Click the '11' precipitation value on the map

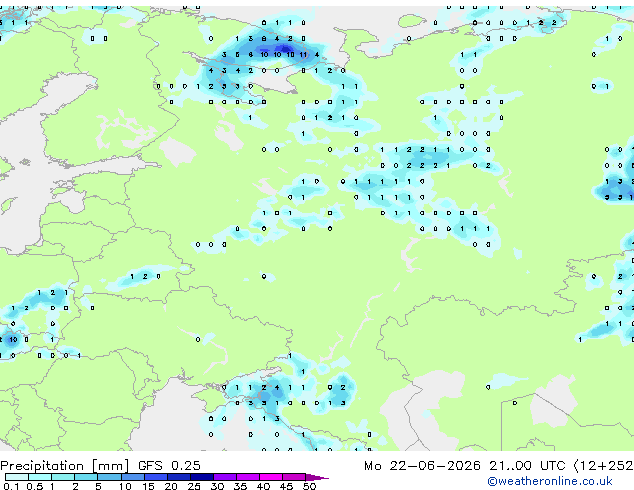pyautogui.click(x=303, y=55)
